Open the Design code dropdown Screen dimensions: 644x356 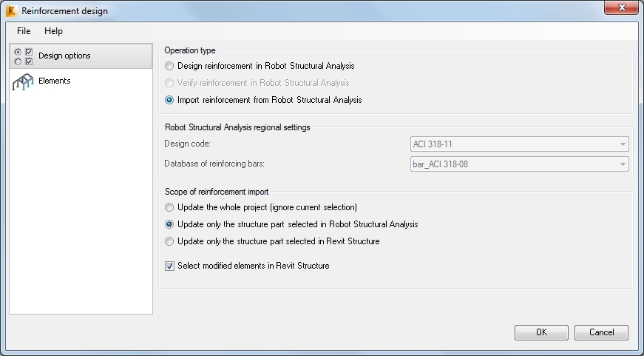click(x=519, y=144)
